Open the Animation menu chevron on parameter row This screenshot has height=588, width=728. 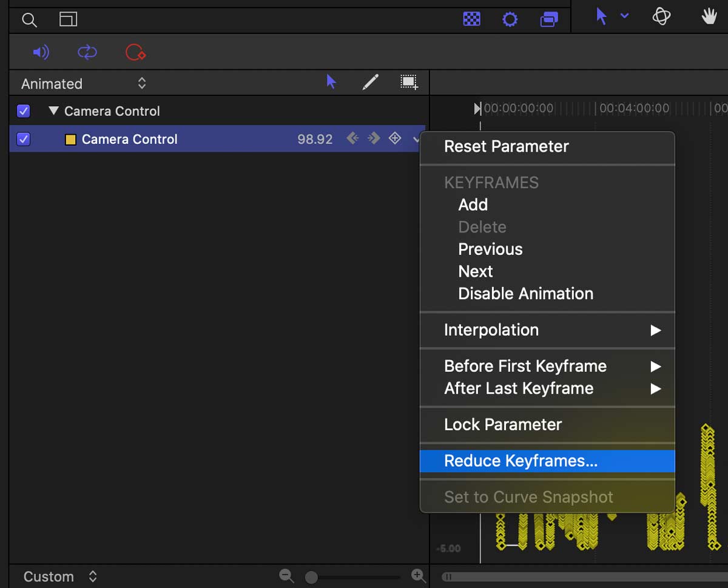[416, 139]
